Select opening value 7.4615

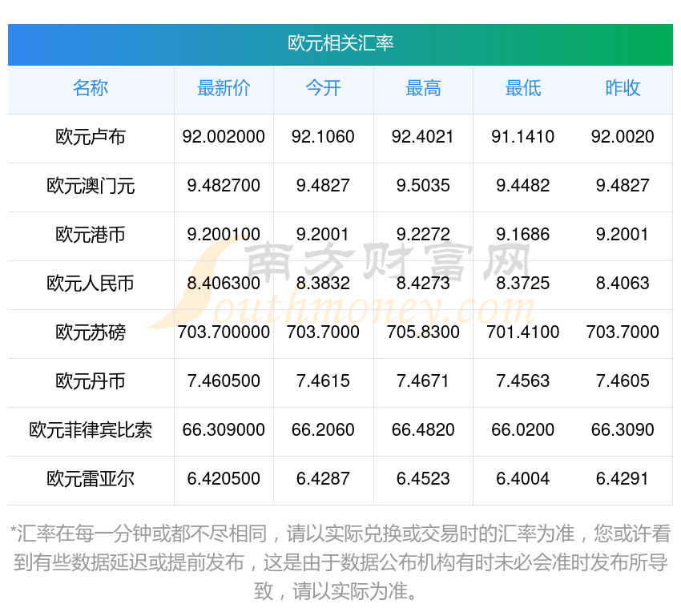(x=323, y=381)
